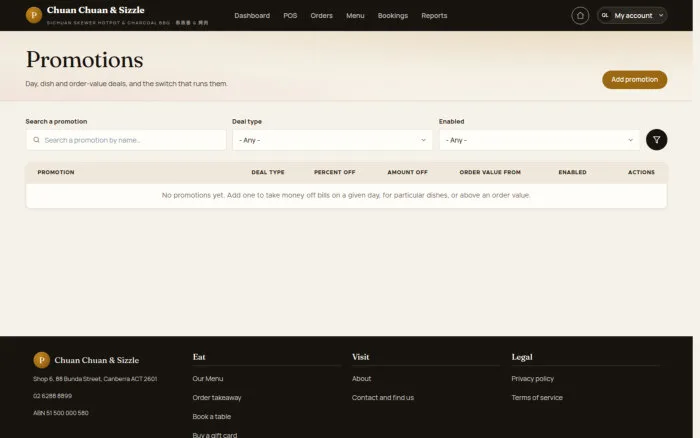This screenshot has height=438, width=700.
Task: Click the footer Bunda Street address
Action: [95, 379]
